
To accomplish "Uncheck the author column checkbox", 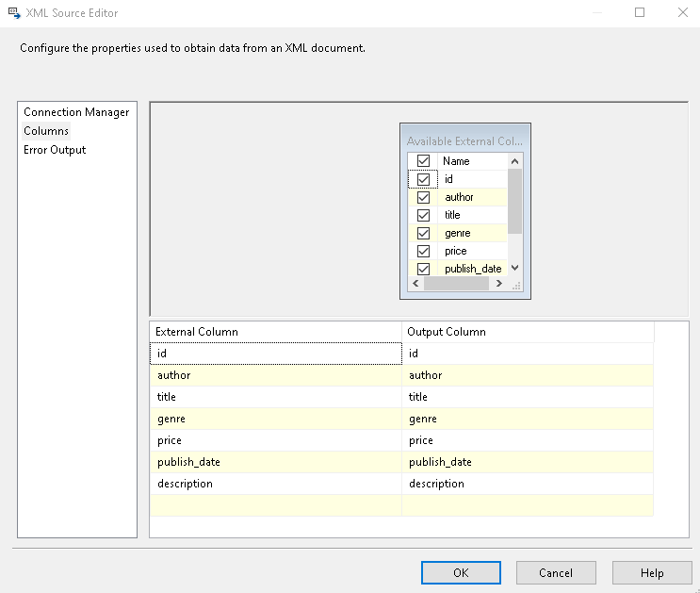I will point(423,197).
